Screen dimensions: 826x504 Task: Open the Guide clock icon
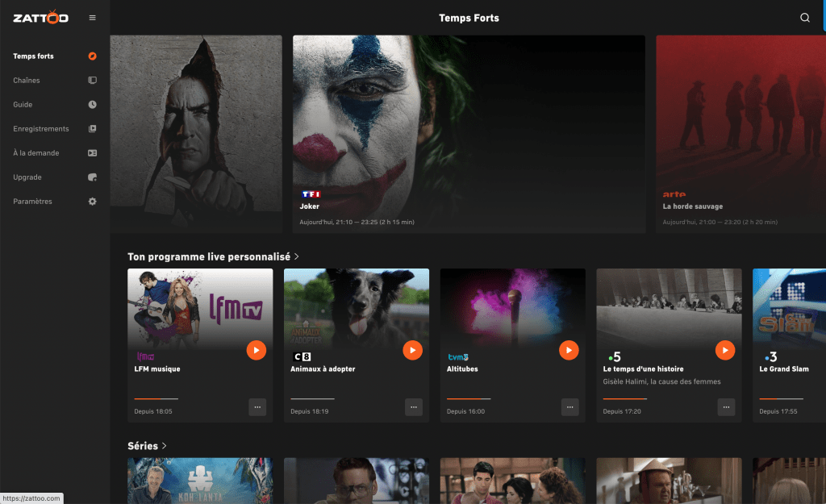point(92,105)
